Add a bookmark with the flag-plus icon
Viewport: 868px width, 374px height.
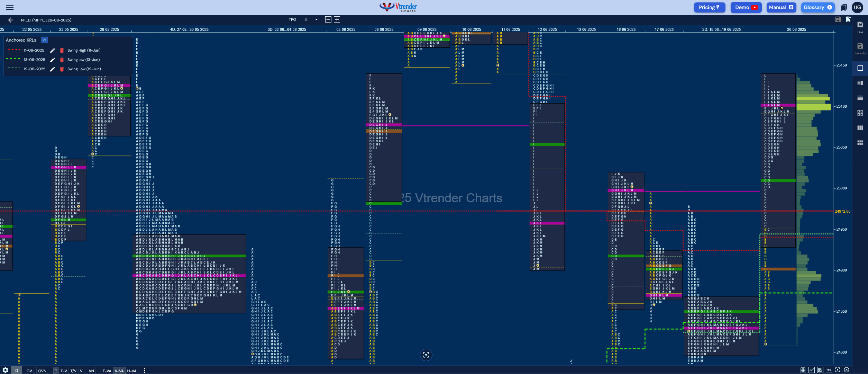(x=848, y=19)
